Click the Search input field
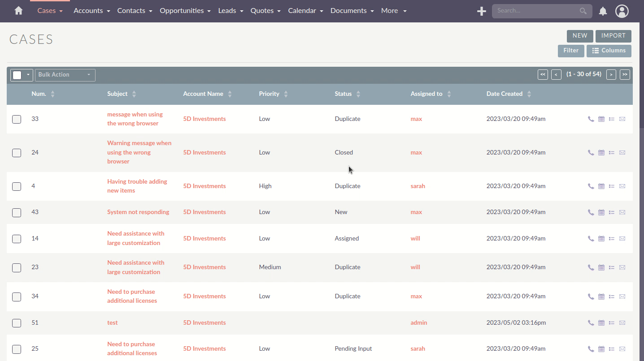 [x=538, y=11]
